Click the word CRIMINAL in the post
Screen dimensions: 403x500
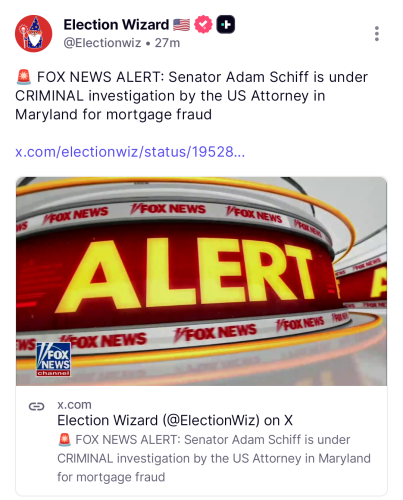click(49, 96)
